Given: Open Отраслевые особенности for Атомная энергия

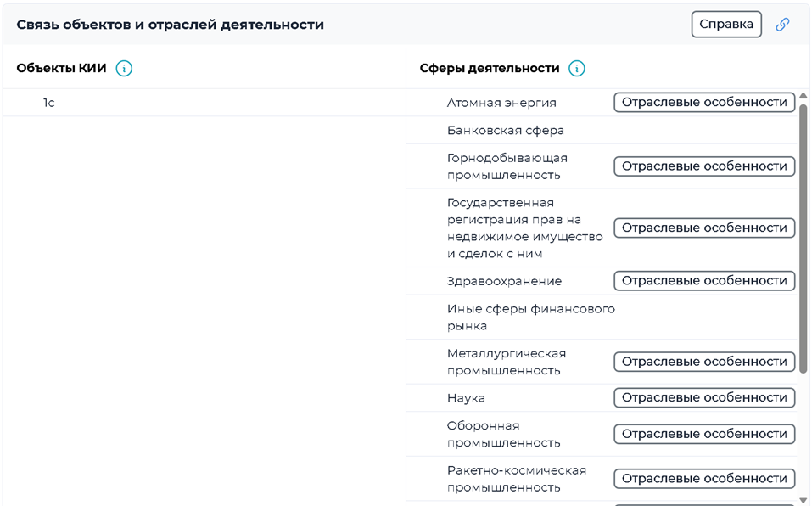Looking at the screenshot, I should (x=704, y=103).
